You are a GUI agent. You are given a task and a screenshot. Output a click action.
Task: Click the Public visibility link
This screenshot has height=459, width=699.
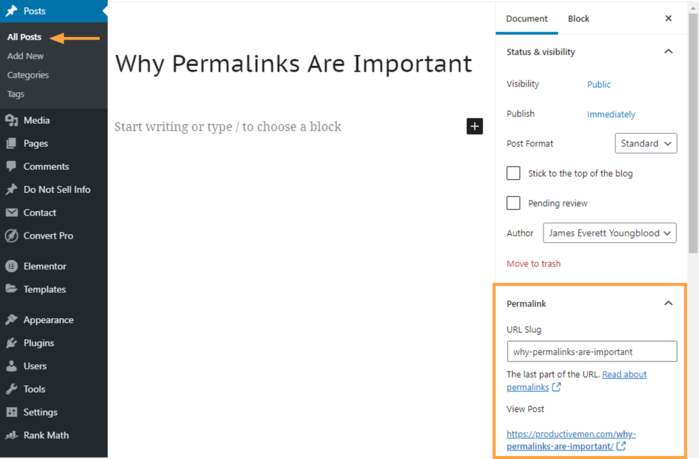coord(599,85)
